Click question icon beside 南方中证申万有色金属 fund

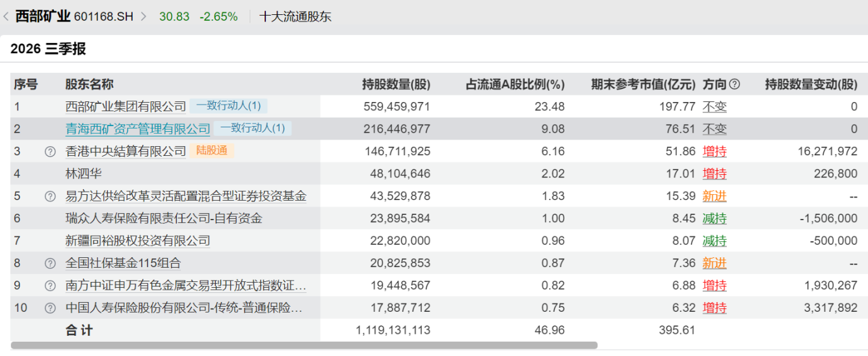[x=50, y=286]
